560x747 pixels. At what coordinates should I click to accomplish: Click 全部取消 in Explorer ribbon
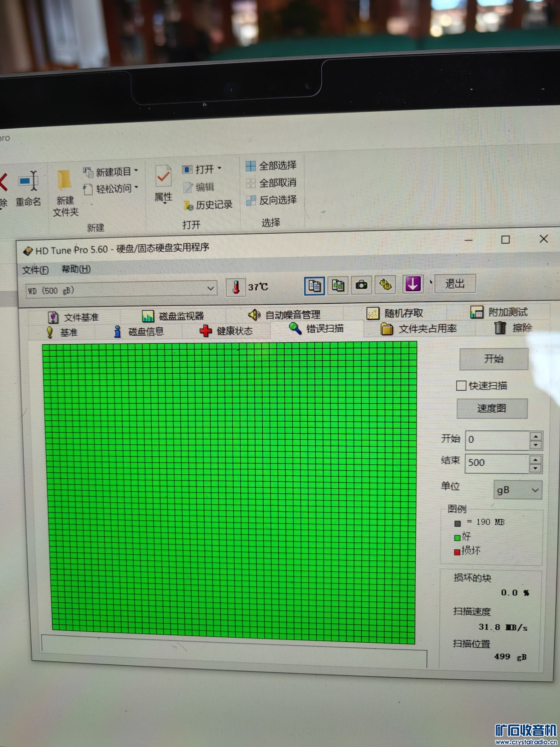tap(271, 183)
